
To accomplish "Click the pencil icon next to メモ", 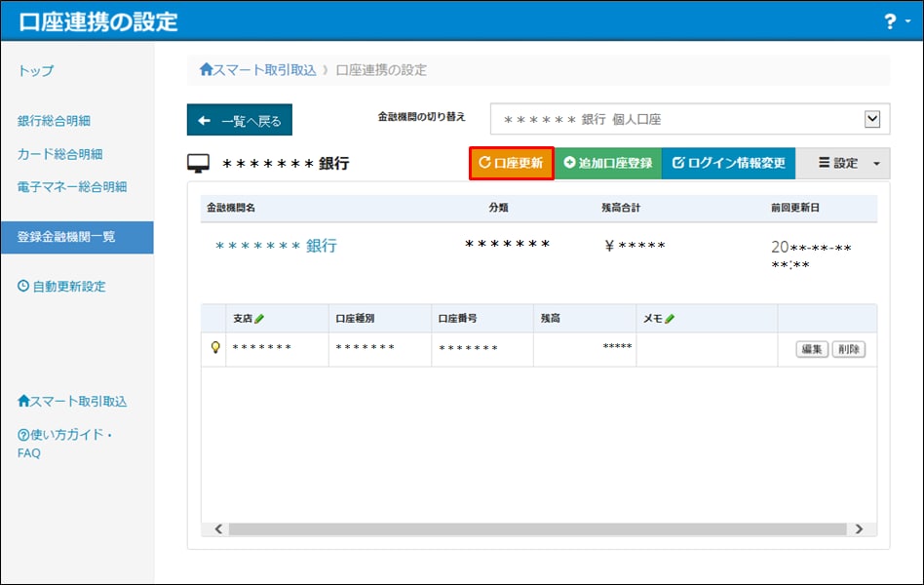I will pos(670,319).
